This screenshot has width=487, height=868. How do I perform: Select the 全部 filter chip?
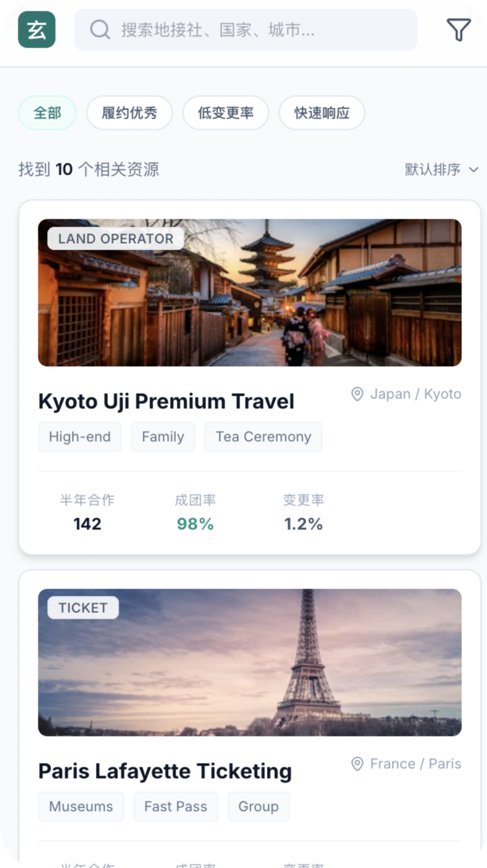coord(47,113)
